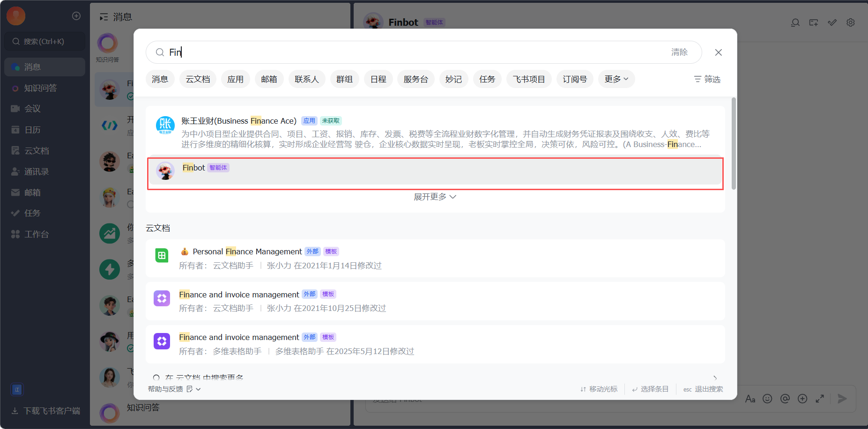
Task: Click green spreadsheet icon of Personal Finance Management
Action: tap(162, 255)
